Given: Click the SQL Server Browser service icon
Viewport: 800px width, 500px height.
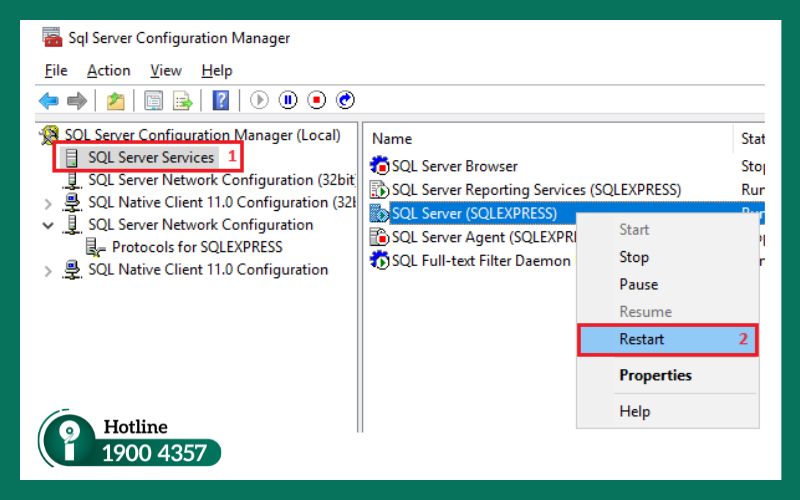Looking at the screenshot, I should click(x=379, y=166).
